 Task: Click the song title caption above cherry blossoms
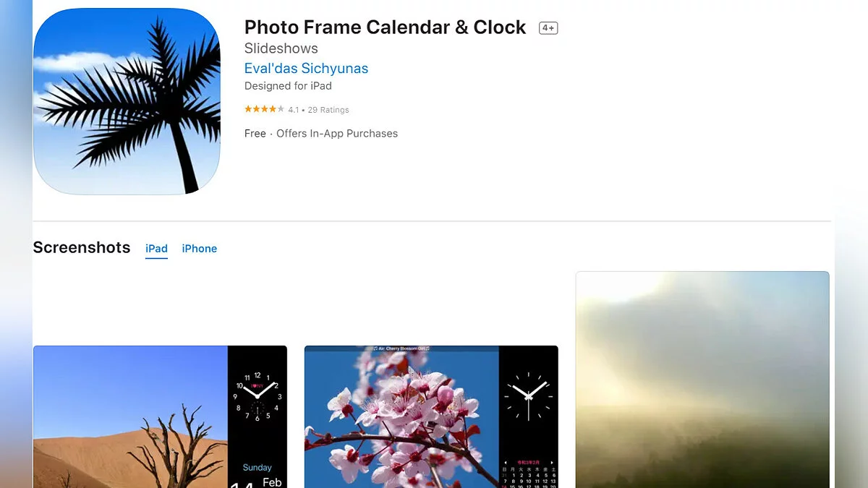tap(401, 348)
